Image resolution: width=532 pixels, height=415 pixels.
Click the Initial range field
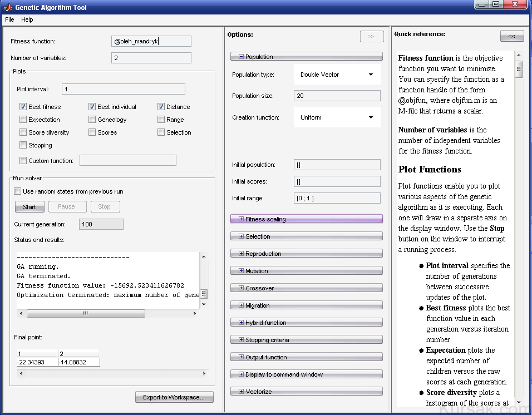coord(337,198)
